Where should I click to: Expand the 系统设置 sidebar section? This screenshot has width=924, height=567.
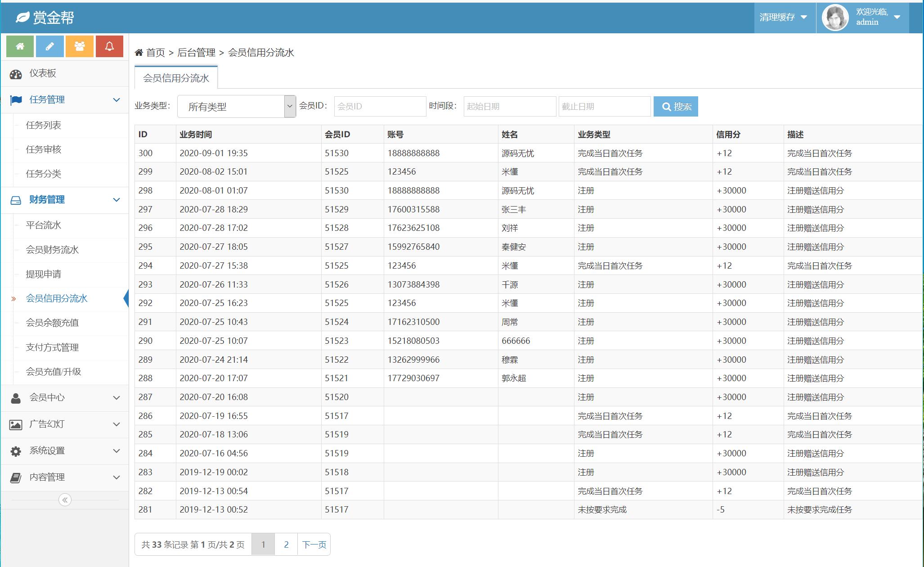[64, 451]
